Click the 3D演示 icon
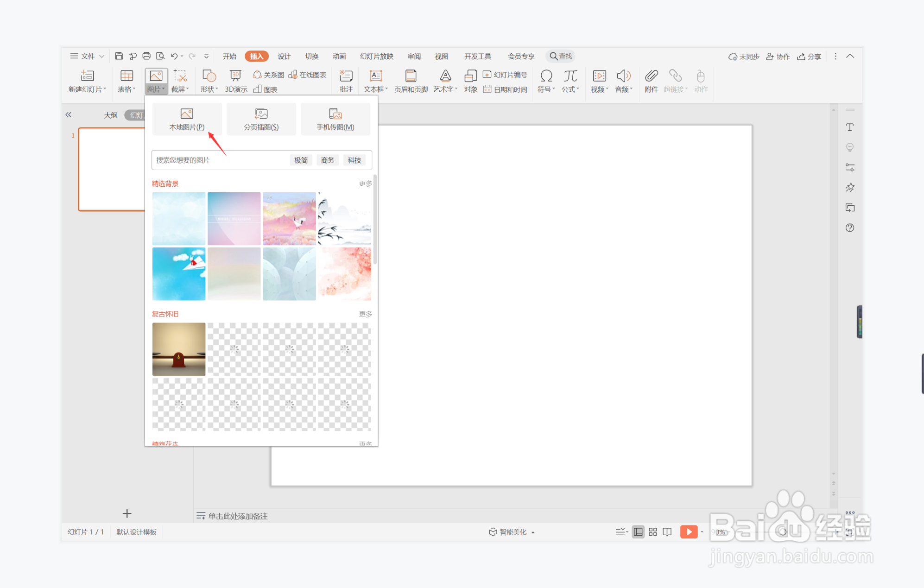Image resolution: width=924 pixels, height=588 pixels. [235, 76]
